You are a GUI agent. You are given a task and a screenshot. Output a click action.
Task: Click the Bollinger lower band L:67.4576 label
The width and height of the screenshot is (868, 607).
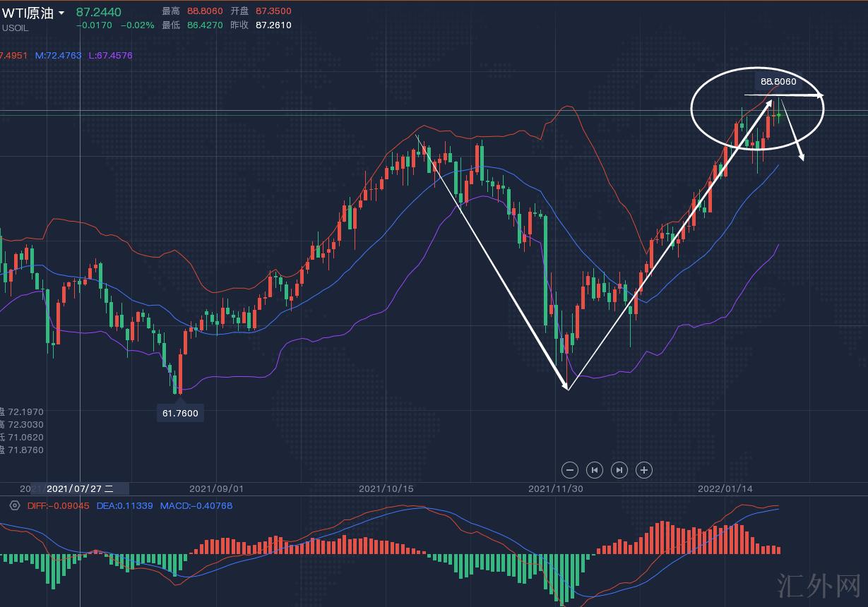[x=110, y=55]
